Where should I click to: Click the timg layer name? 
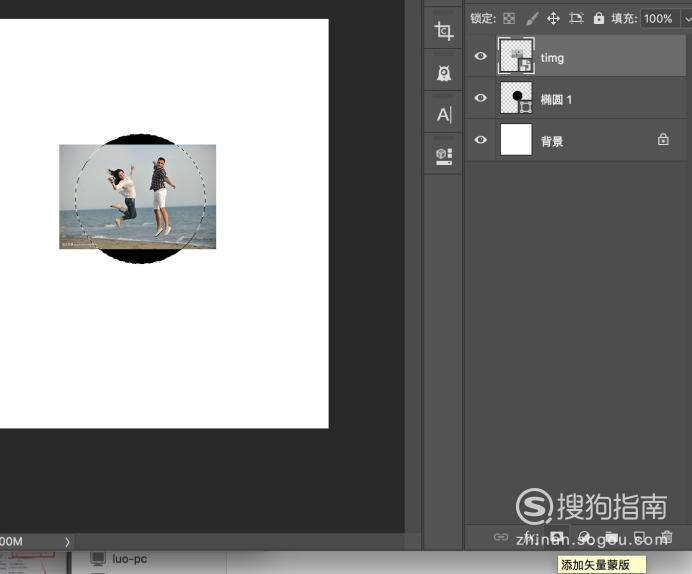(552, 58)
